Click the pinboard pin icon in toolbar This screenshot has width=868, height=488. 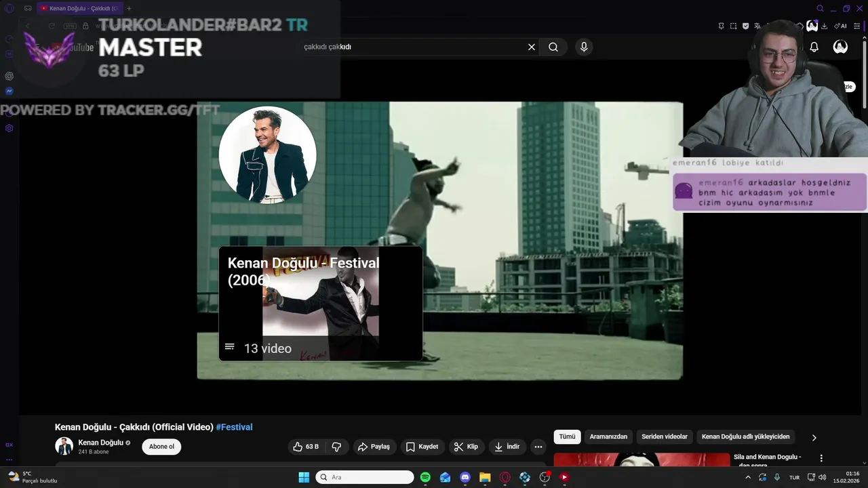(721, 26)
